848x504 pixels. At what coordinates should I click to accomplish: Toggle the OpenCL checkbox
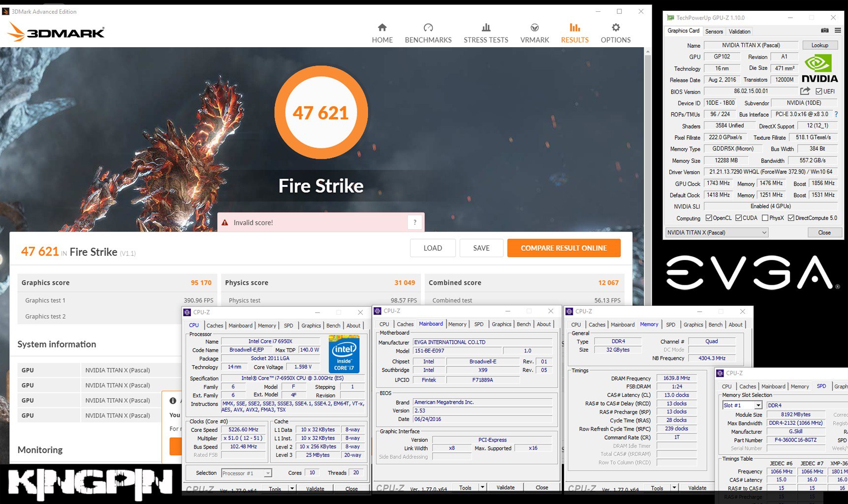[x=709, y=218]
